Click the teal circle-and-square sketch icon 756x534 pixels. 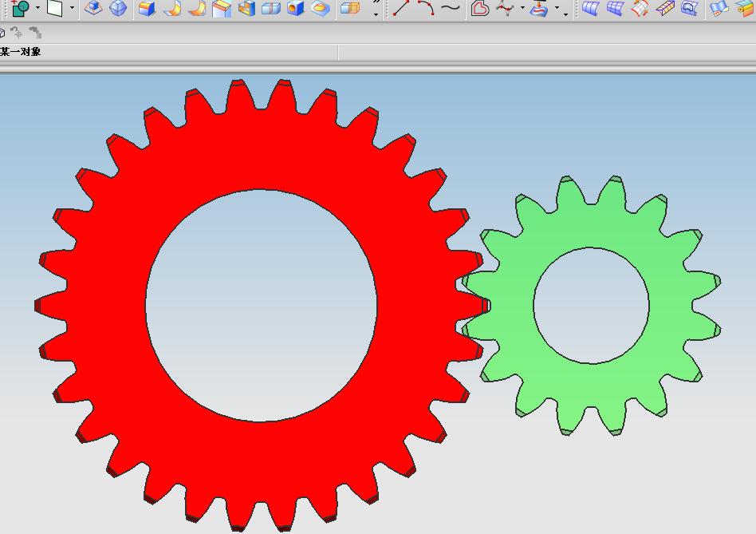pos(20,8)
